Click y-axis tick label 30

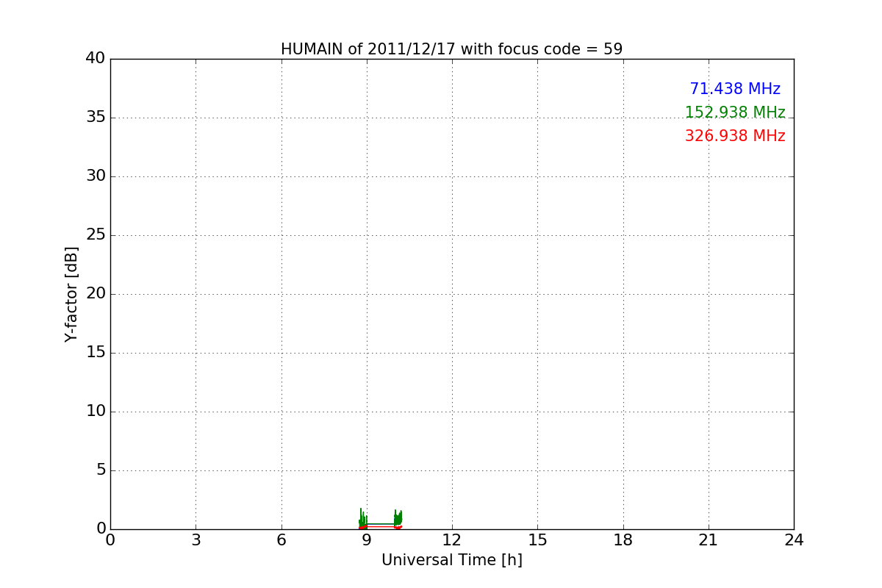click(x=96, y=176)
